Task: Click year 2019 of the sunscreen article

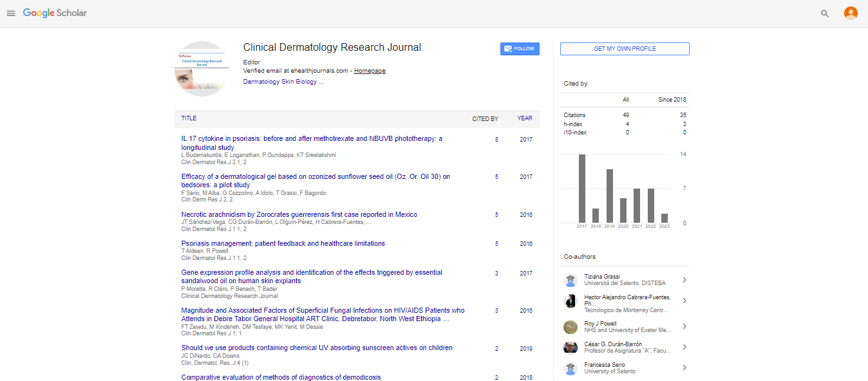Action: [526, 348]
